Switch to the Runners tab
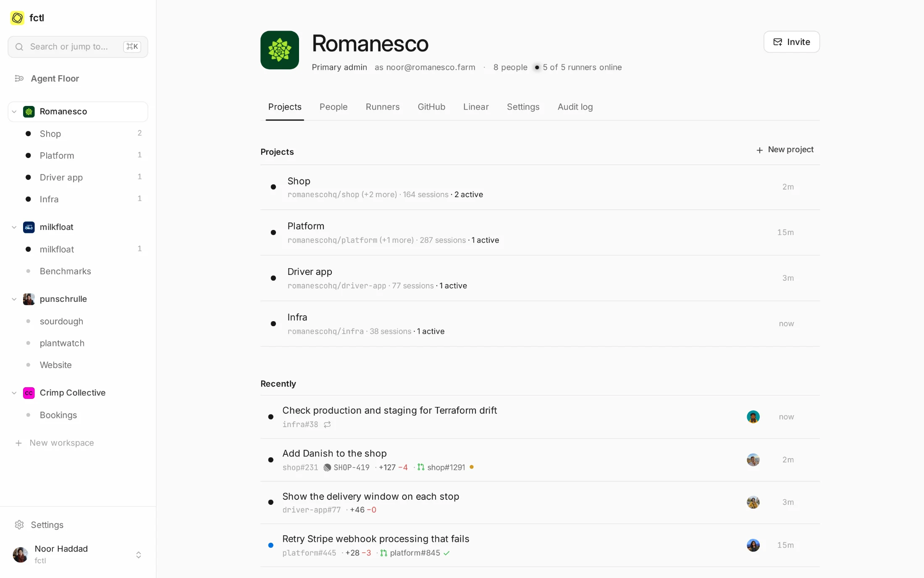924x578 pixels. [x=383, y=107]
